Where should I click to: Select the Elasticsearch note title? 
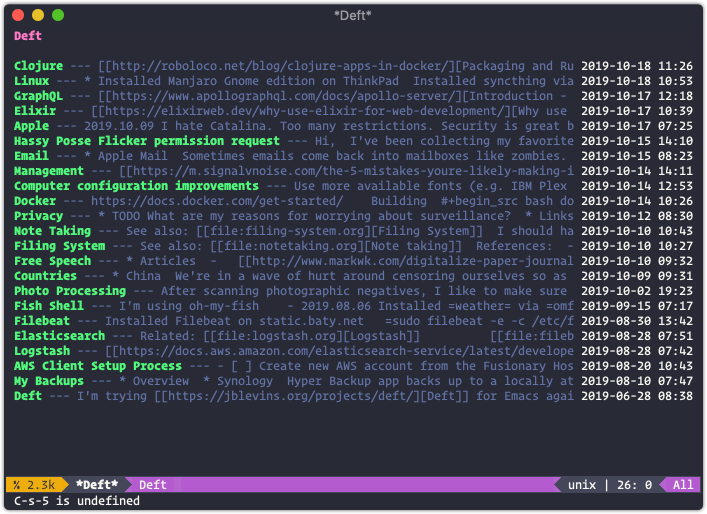(60, 336)
